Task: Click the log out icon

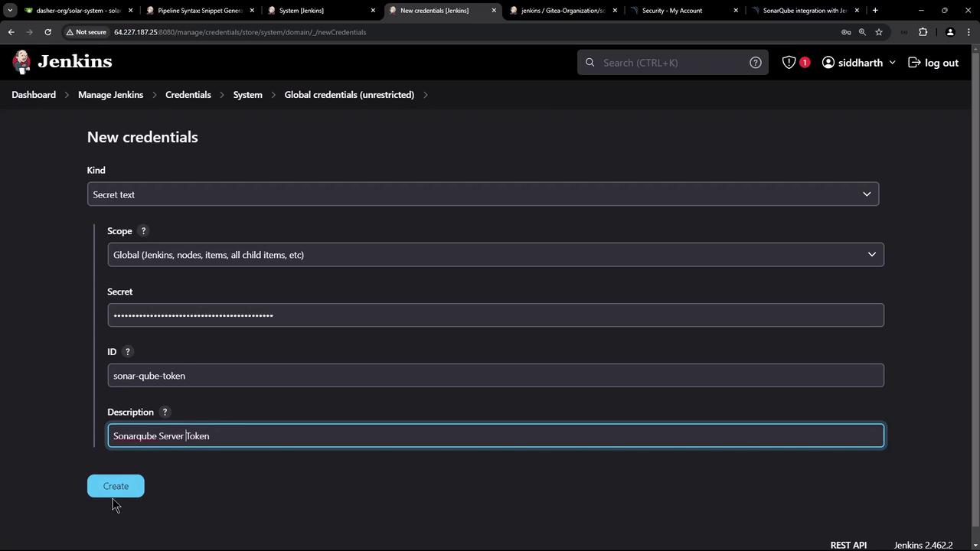Action: (914, 63)
